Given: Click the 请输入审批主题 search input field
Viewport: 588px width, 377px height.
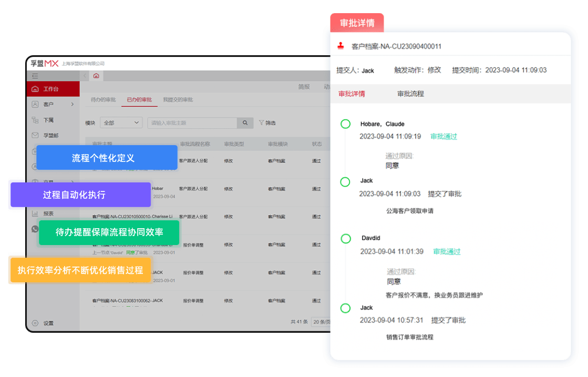Looking at the screenshot, I should click(192, 123).
